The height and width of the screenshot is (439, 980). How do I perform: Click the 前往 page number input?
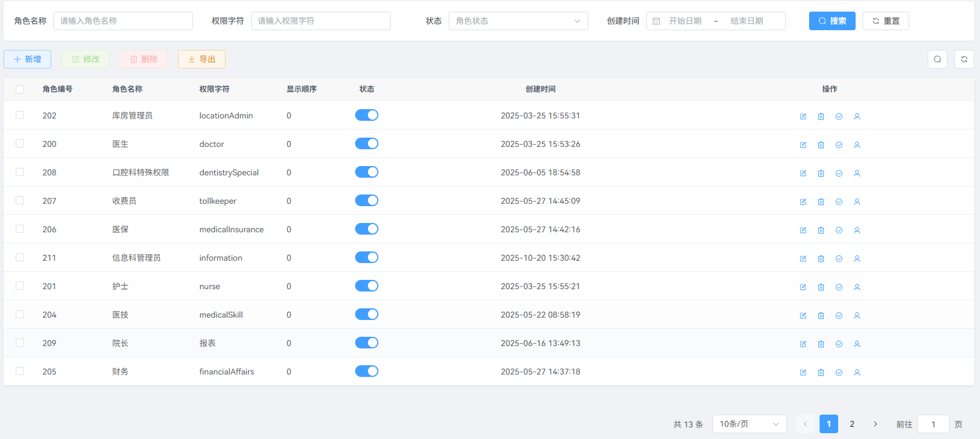pyautogui.click(x=933, y=424)
